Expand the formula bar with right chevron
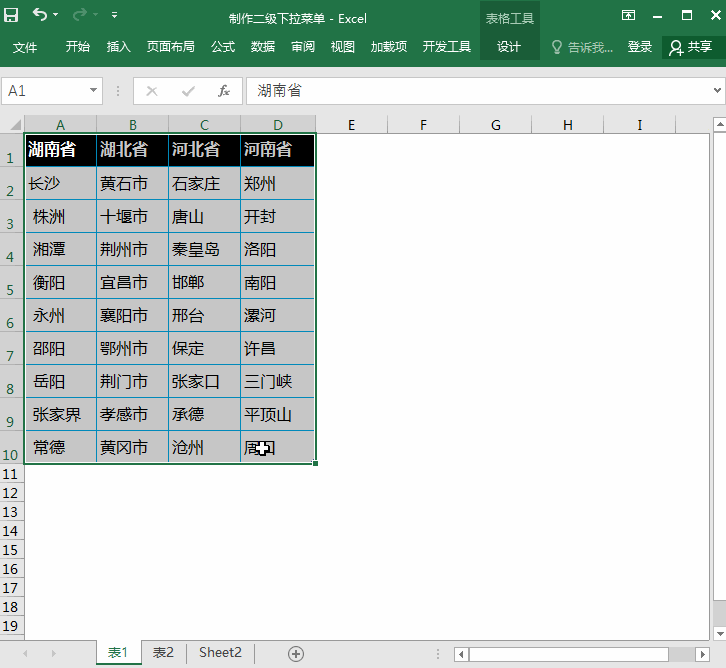 tap(717, 91)
